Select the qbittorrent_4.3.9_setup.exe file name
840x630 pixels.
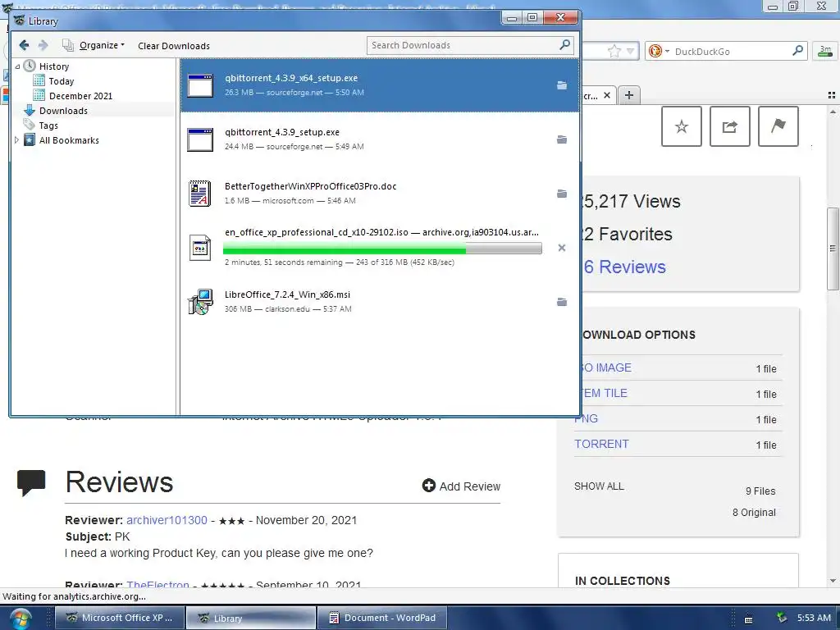click(282, 132)
